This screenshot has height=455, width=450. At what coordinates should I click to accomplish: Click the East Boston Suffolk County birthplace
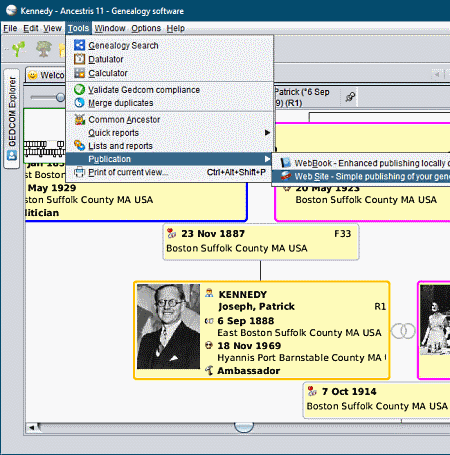299,333
